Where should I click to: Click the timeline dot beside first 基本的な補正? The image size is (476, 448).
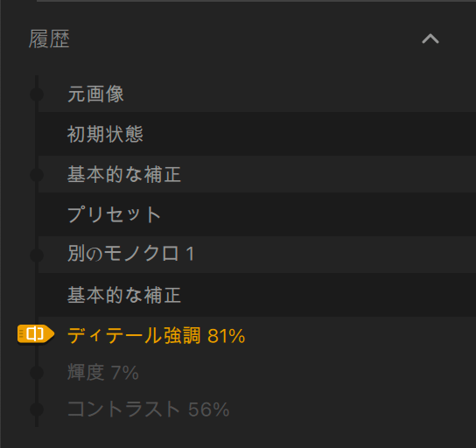tap(37, 175)
